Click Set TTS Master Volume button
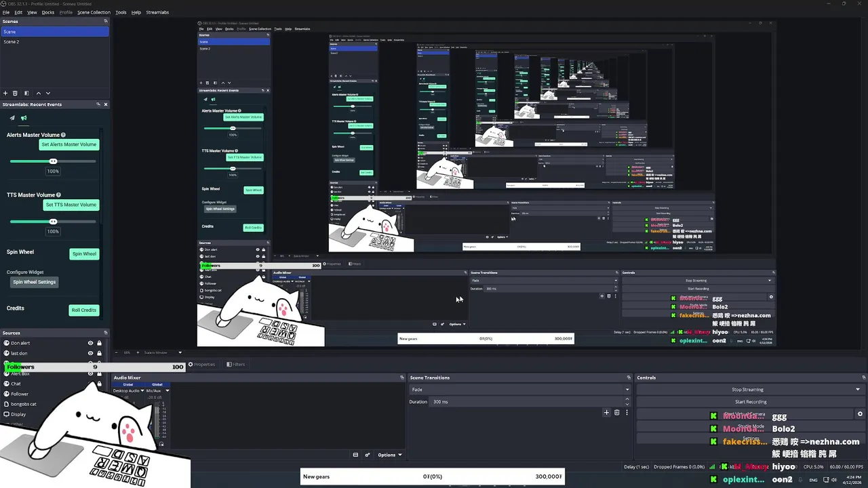This screenshot has width=868, height=488. pyautogui.click(x=71, y=205)
